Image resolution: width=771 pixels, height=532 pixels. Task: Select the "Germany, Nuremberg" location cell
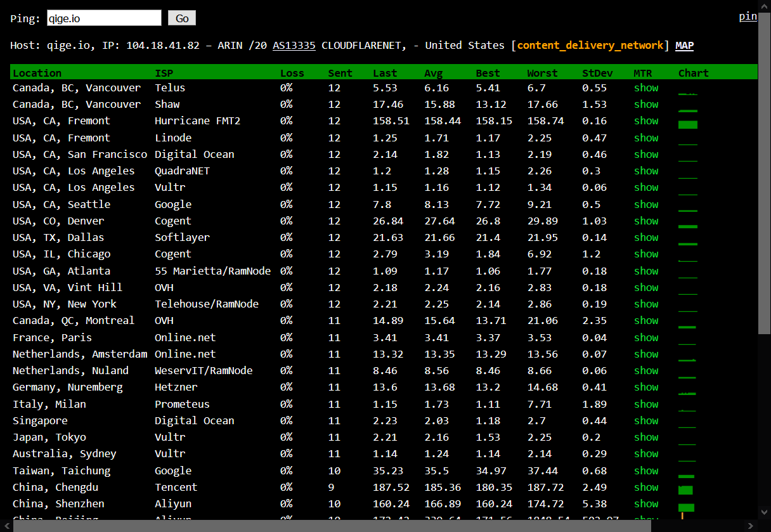tap(68, 387)
